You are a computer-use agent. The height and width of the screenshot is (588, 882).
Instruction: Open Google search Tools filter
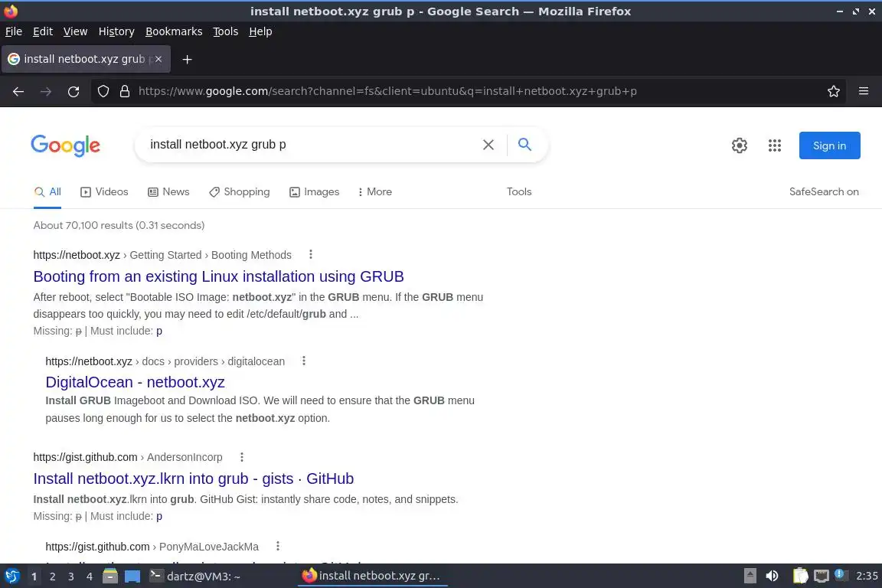[x=519, y=192]
